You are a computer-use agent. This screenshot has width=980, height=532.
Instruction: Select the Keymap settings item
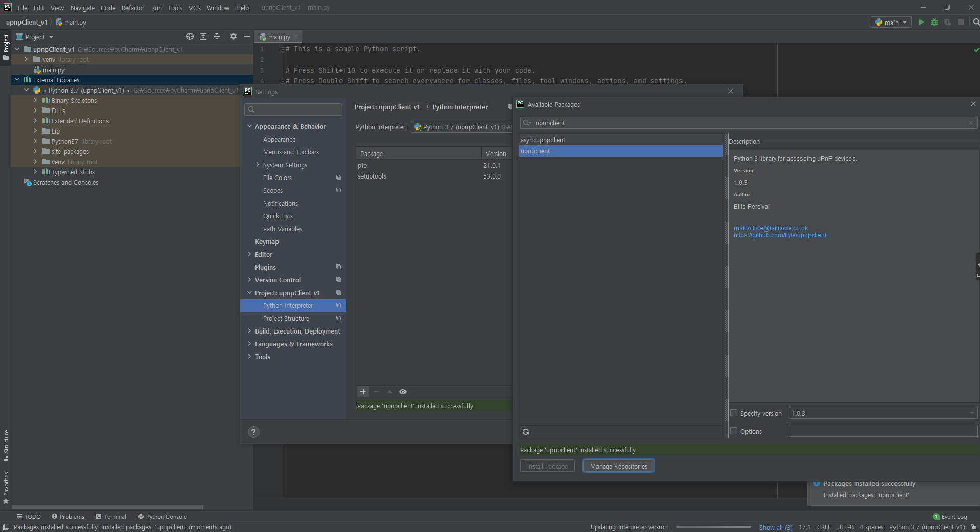coord(267,241)
